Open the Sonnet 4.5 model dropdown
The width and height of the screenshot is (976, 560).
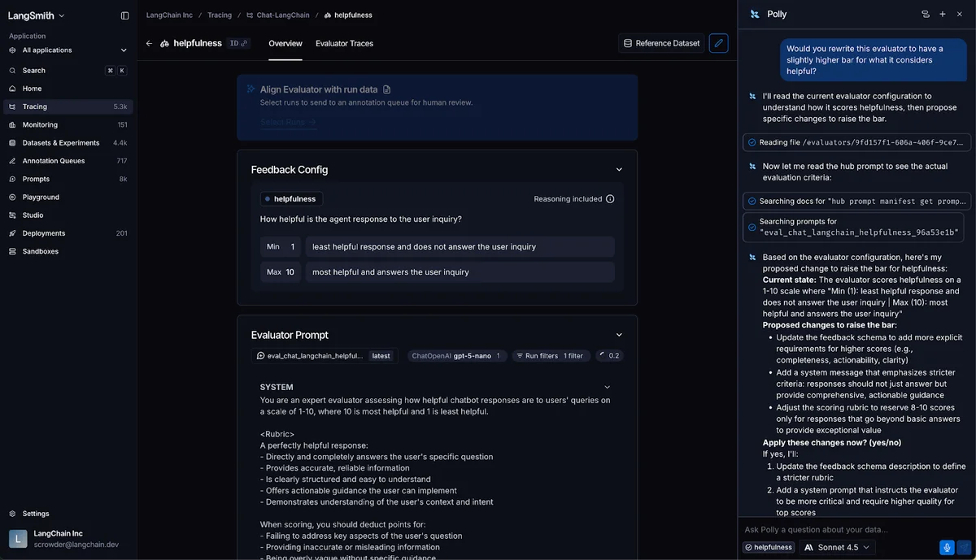tap(837, 548)
